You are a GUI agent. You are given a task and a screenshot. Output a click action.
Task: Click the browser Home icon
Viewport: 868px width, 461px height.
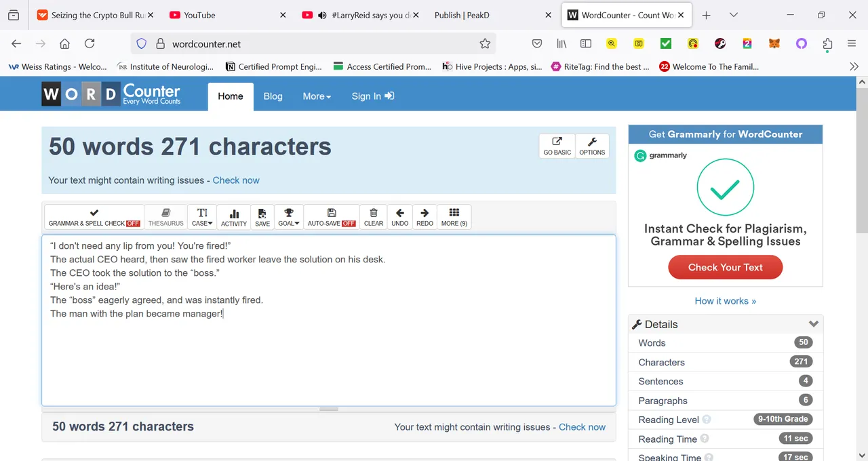tap(64, 43)
